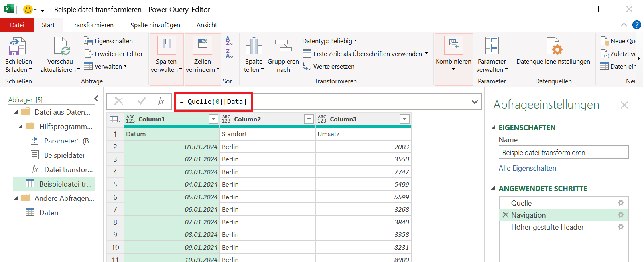Click the formula bar text

[x=213, y=101]
